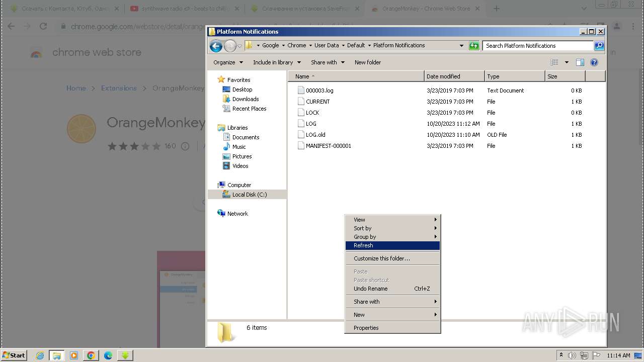Click the Explorer Back arrow button
The height and width of the screenshot is (362, 644).
[216, 46]
